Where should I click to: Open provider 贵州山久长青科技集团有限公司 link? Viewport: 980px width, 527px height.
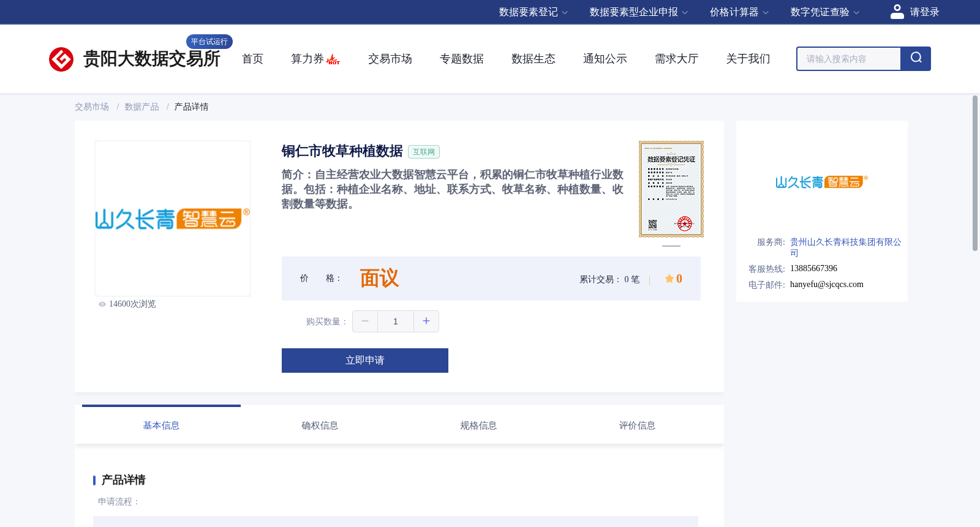(x=846, y=247)
